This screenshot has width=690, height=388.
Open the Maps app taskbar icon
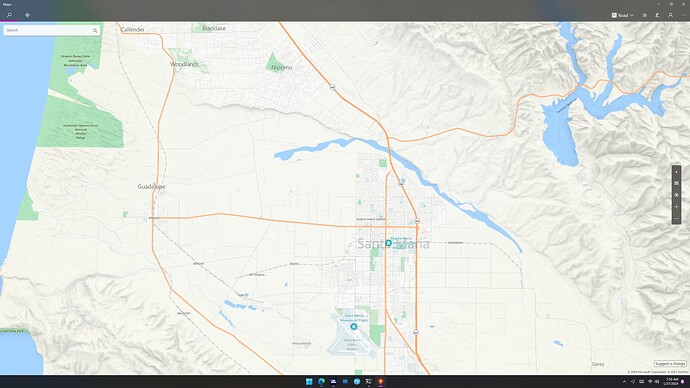coord(381,381)
